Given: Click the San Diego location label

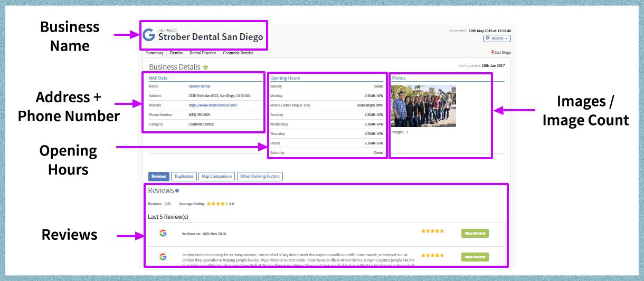Looking at the screenshot, I should [503, 53].
